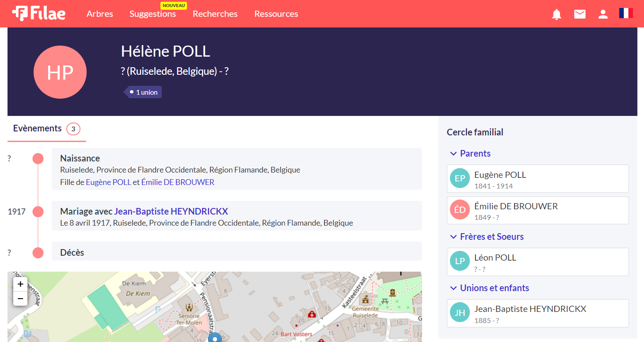Zoom out on the map

[20, 299]
